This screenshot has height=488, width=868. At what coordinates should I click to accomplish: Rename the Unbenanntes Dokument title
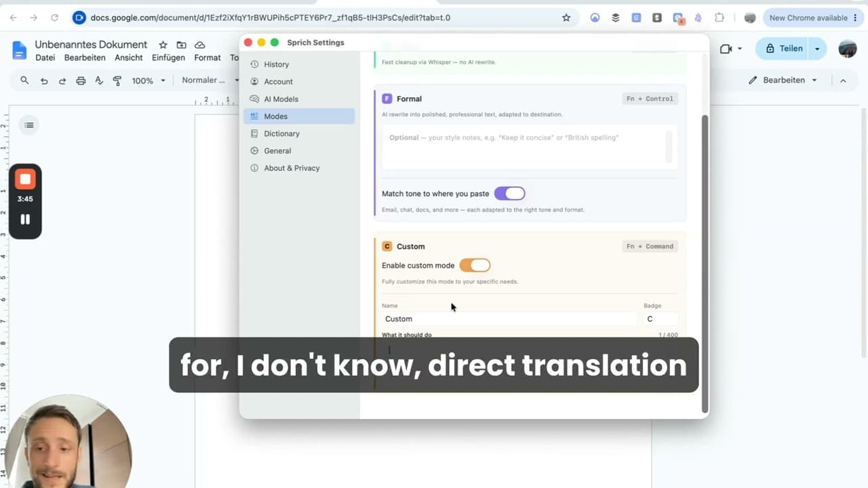coord(91,45)
